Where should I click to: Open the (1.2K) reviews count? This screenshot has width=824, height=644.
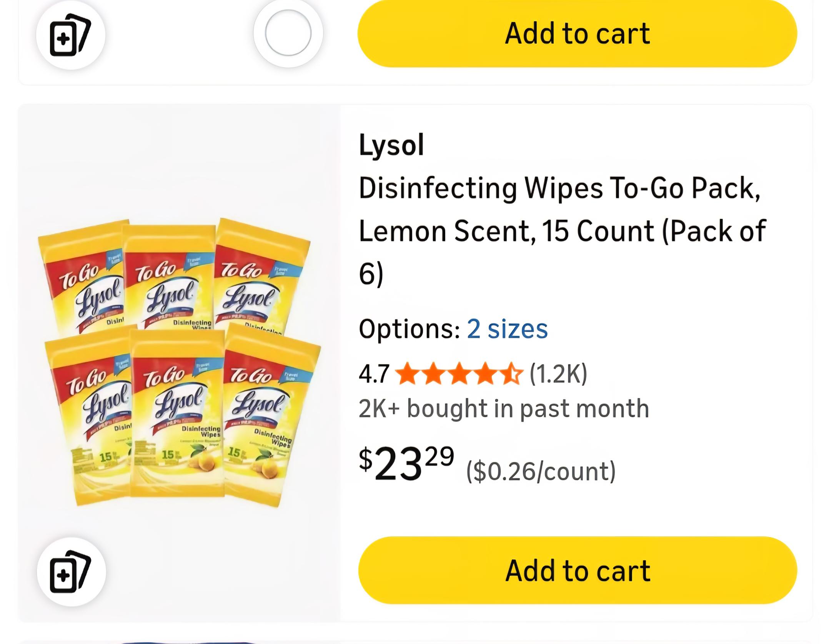(558, 374)
